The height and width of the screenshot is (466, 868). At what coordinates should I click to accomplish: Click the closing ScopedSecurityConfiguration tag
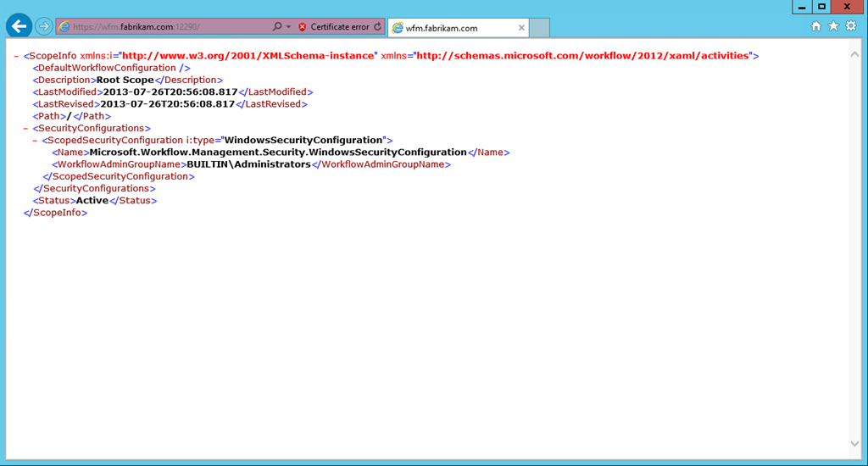click(x=119, y=176)
